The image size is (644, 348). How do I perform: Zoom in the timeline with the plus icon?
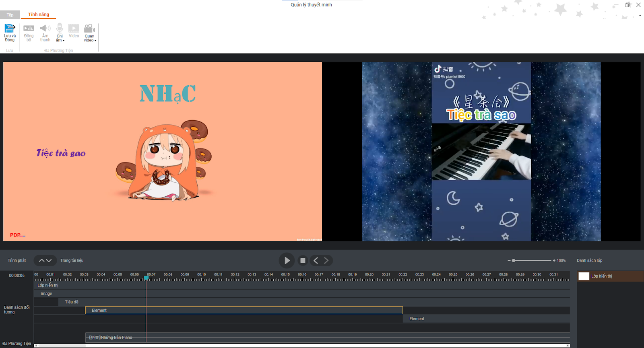[554, 261]
